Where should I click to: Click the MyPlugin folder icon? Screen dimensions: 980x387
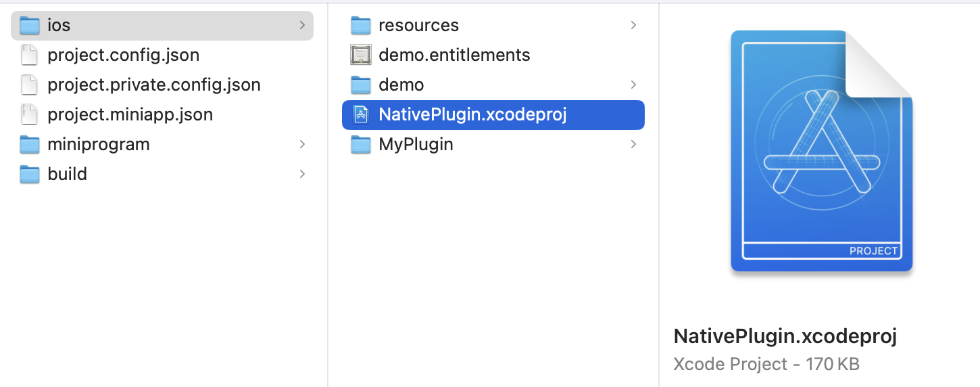(362, 145)
